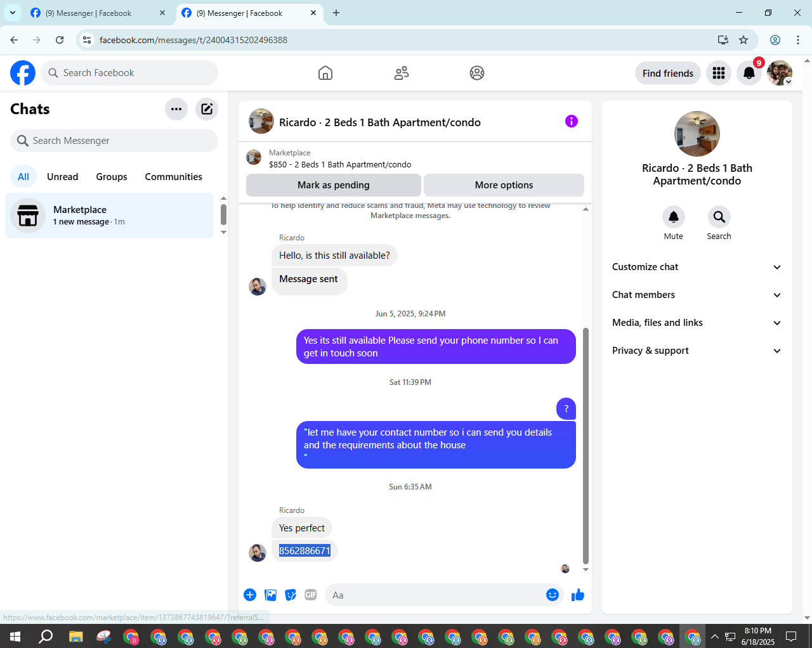Image resolution: width=812 pixels, height=648 pixels.
Task: Click the browser address bar URL
Action: (193, 40)
